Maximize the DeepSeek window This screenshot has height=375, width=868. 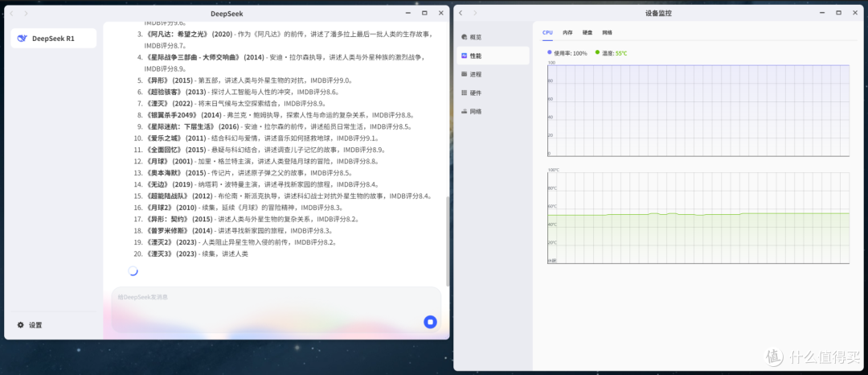point(424,13)
